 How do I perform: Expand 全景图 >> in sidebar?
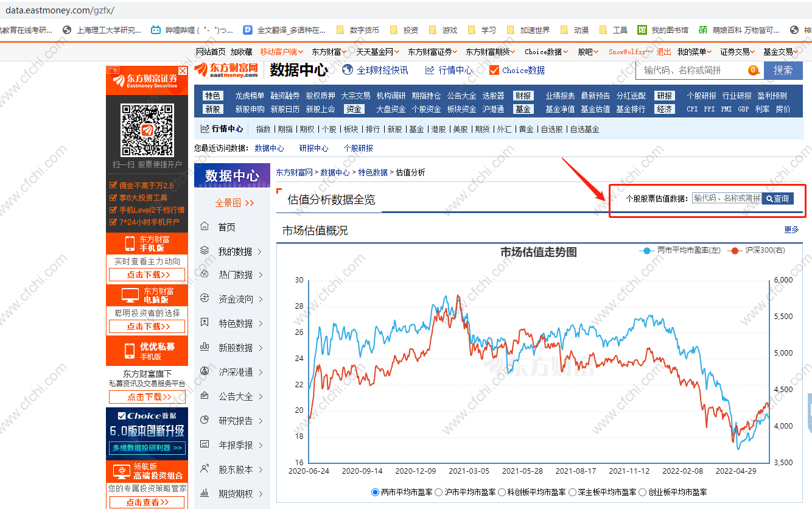234,203
